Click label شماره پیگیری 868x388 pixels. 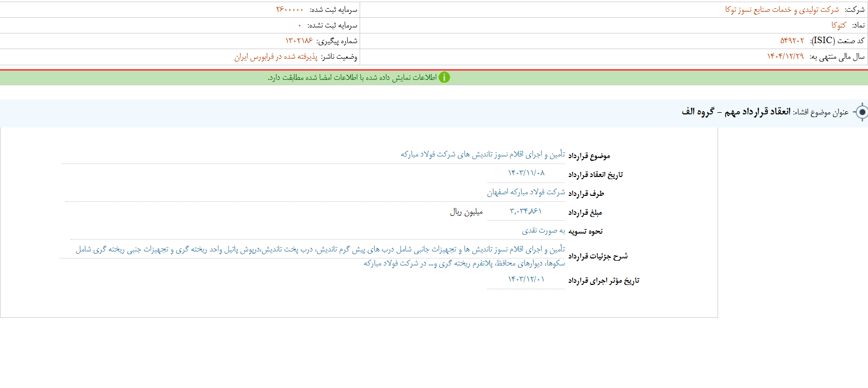pyautogui.click(x=337, y=41)
